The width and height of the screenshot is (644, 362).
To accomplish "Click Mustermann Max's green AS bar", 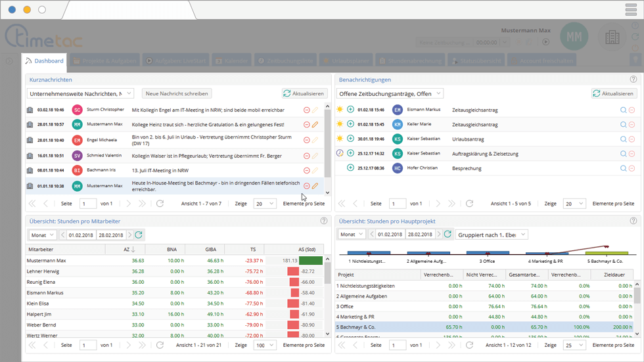I will pos(310,261).
